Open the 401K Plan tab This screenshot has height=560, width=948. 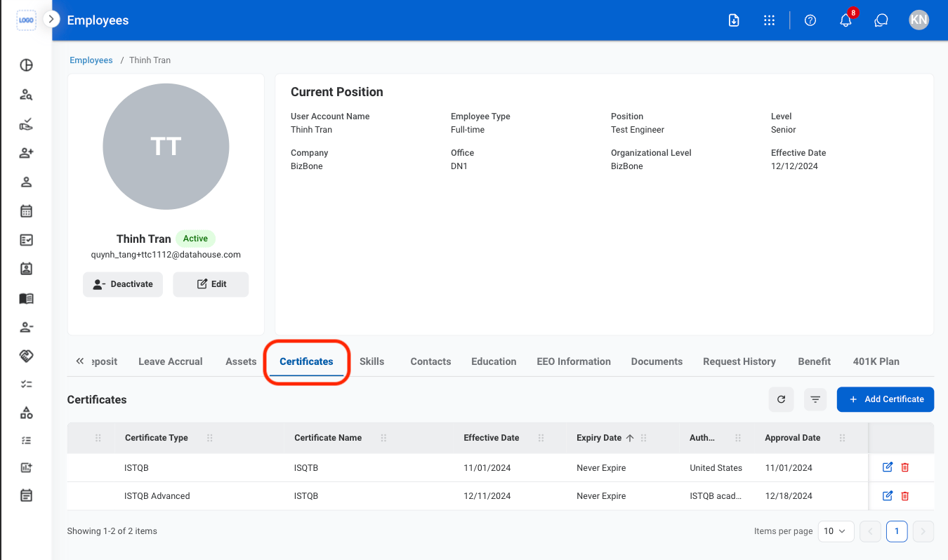[876, 361]
